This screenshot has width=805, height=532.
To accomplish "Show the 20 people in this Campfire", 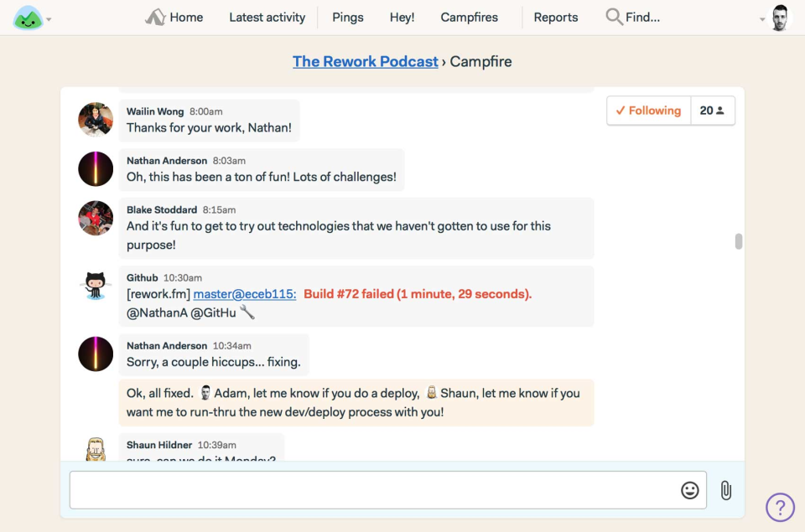I will [713, 111].
